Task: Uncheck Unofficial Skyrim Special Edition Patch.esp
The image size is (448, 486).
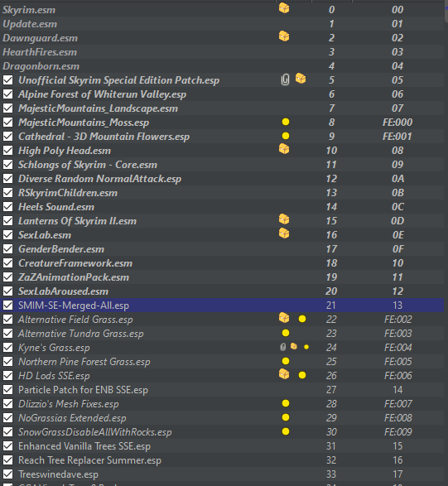Action: pos(8,80)
